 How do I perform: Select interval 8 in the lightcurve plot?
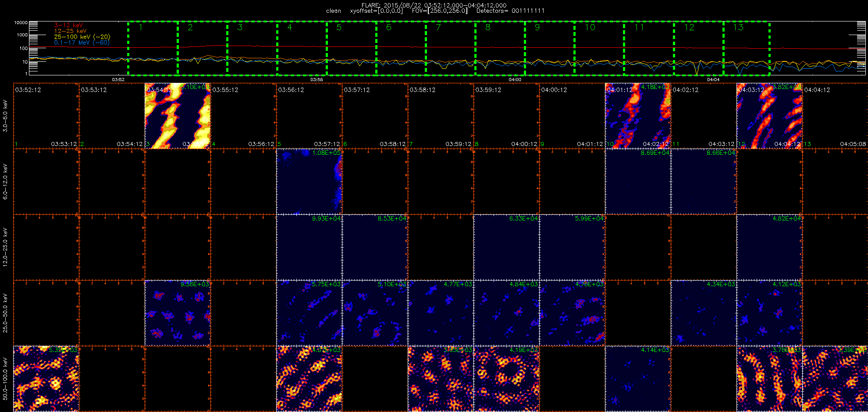pos(487,27)
